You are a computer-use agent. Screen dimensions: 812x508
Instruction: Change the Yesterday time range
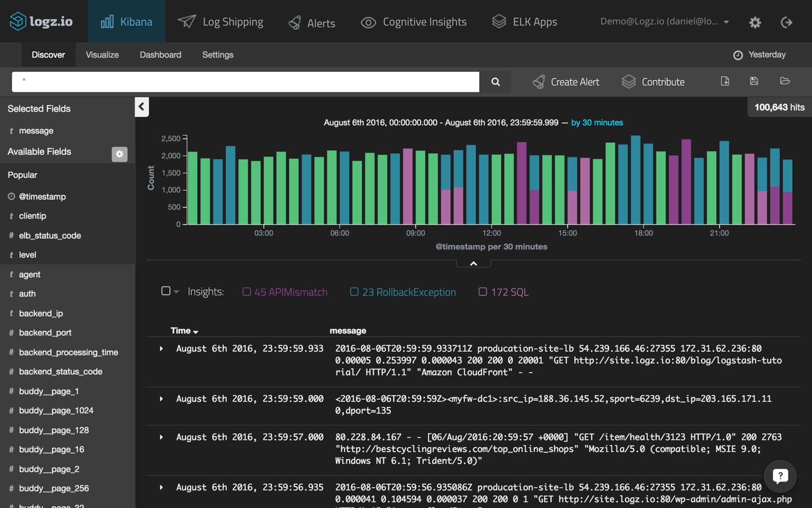coord(760,55)
